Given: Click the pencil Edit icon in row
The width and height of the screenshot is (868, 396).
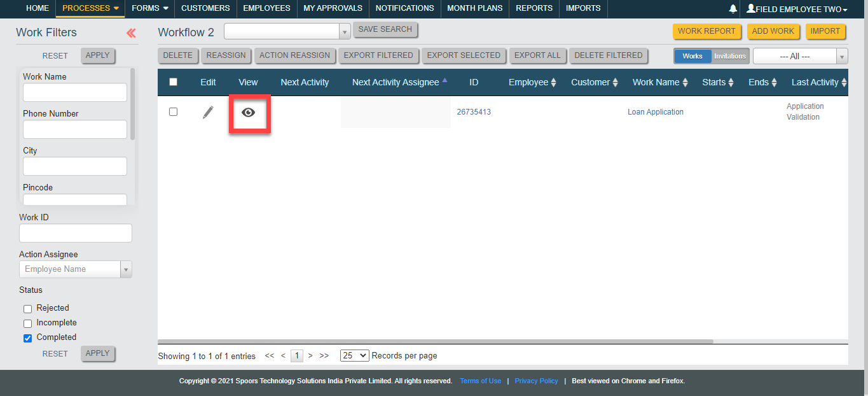Looking at the screenshot, I should pyautogui.click(x=208, y=113).
